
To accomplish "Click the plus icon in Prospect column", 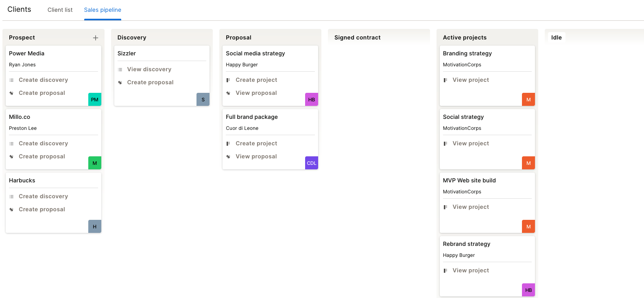I will click(x=96, y=38).
